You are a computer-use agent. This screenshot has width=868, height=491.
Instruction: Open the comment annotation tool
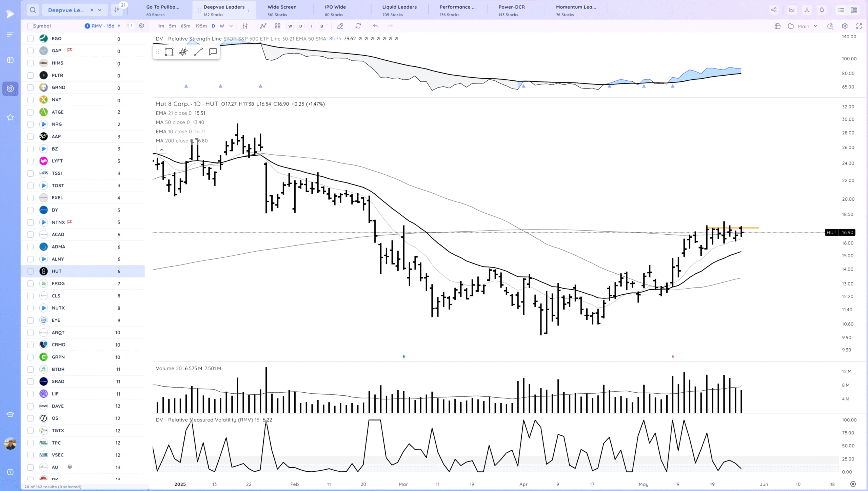(213, 52)
